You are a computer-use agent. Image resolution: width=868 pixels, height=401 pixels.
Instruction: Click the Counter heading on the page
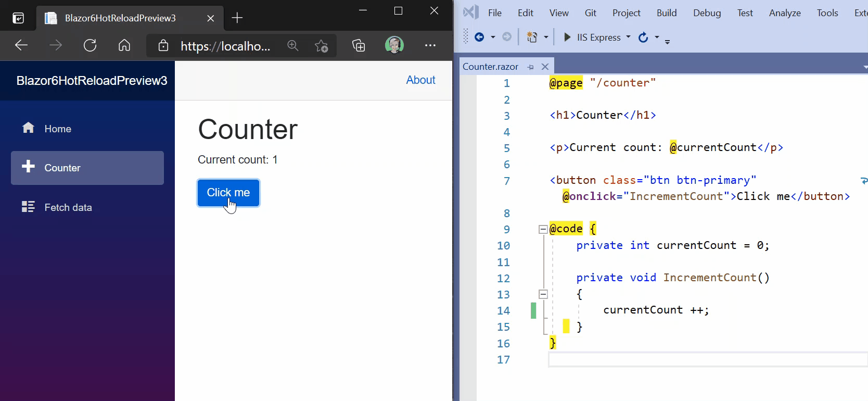248,129
